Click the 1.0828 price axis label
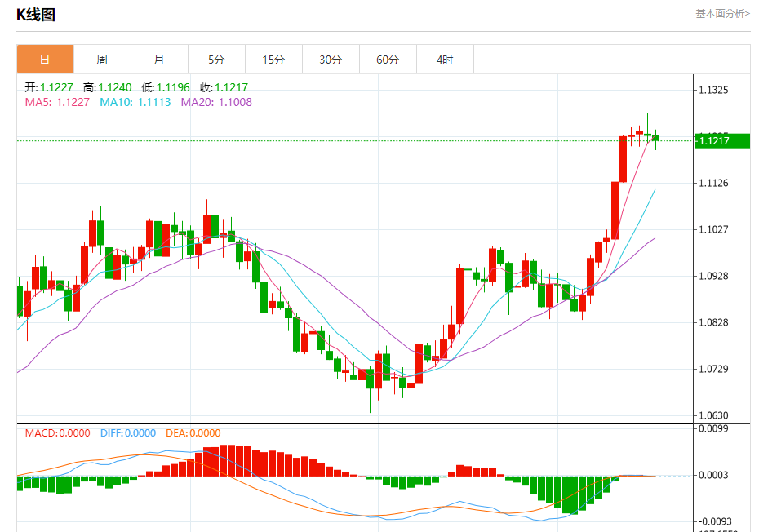The width and height of the screenshot is (759, 532). click(x=713, y=322)
